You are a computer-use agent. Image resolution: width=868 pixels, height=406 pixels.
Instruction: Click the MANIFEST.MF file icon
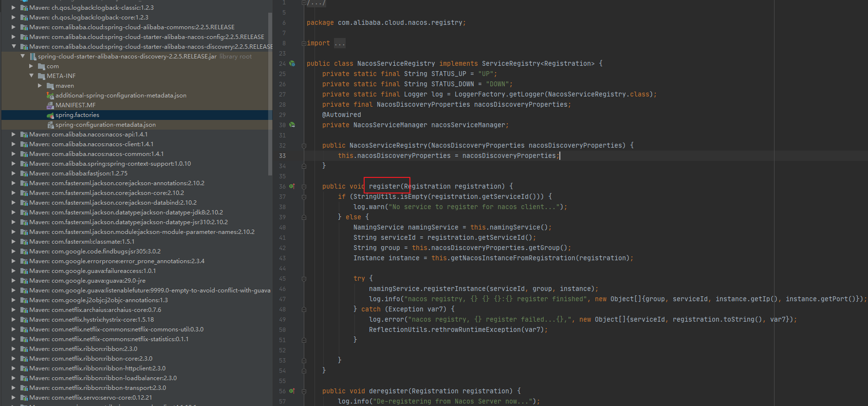click(x=50, y=105)
